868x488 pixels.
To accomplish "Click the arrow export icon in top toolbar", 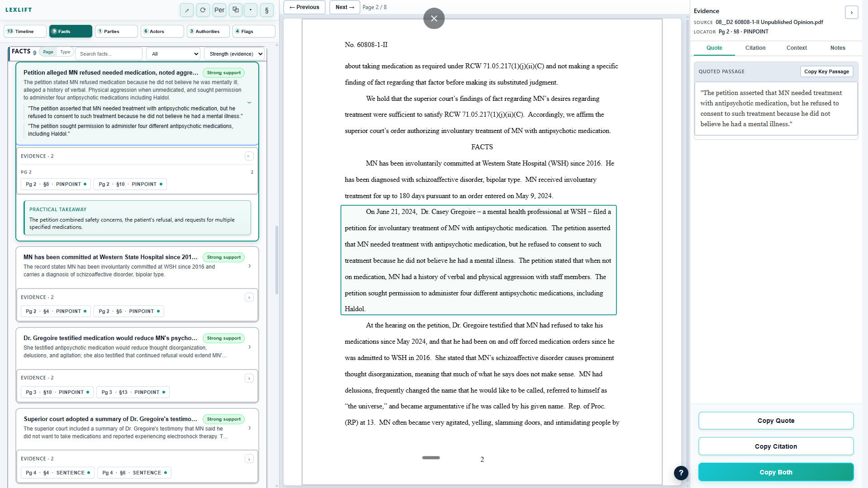I will [186, 10].
